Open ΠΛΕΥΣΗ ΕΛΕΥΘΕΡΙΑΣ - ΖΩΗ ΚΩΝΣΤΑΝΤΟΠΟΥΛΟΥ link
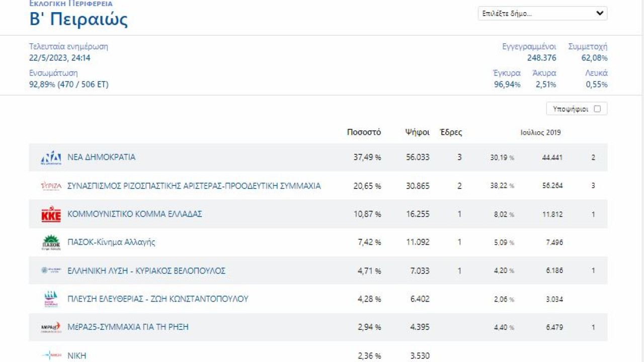 pos(158,299)
